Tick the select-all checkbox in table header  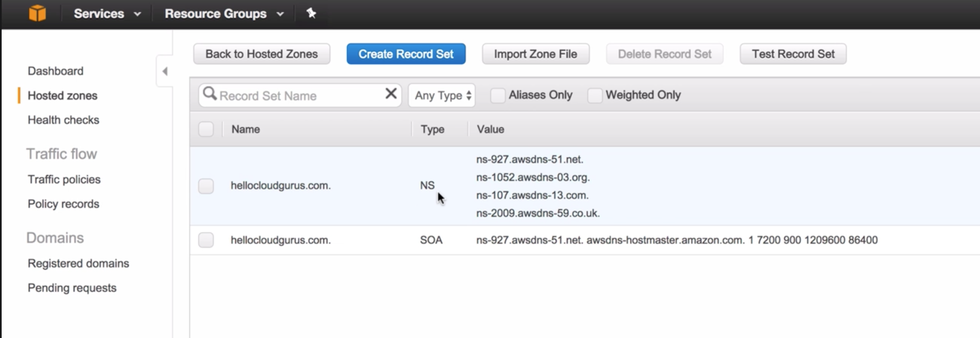pos(206,129)
